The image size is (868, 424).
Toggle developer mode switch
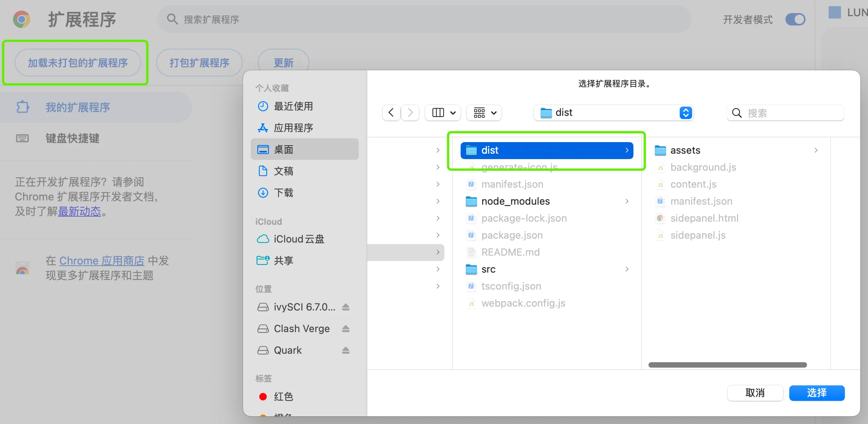pos(795,19)
